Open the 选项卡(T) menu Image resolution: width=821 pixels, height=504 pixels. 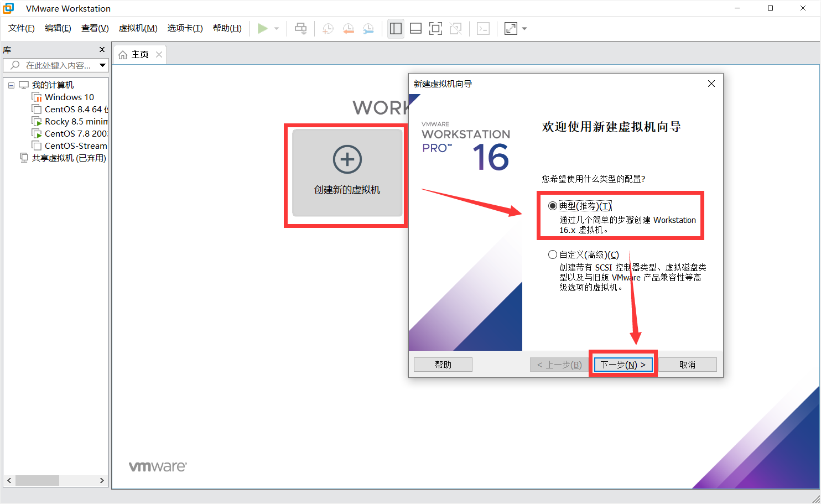[x=185, y=28]
